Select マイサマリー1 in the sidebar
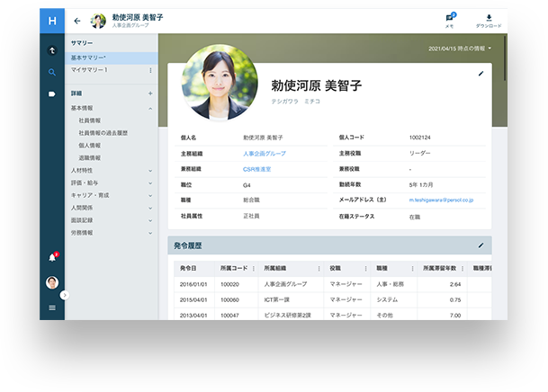 (x=89, y=70)
